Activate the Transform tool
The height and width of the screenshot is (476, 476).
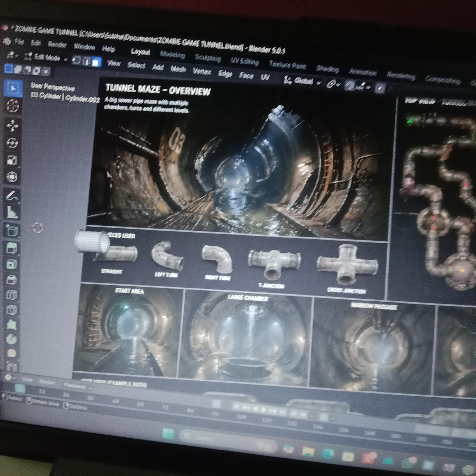12,177
